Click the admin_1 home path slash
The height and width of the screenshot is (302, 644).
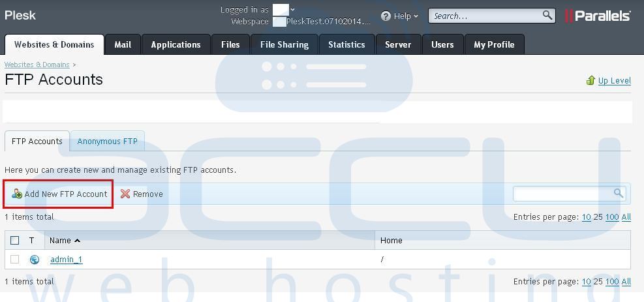click(382, 260)
